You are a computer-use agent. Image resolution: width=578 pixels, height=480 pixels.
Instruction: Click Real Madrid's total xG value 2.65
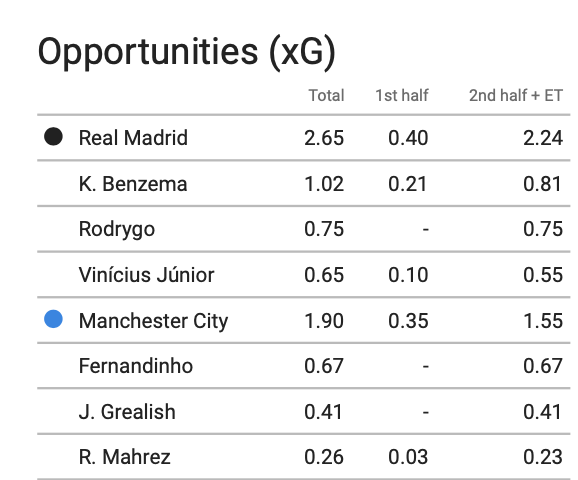tap(324, 138)
